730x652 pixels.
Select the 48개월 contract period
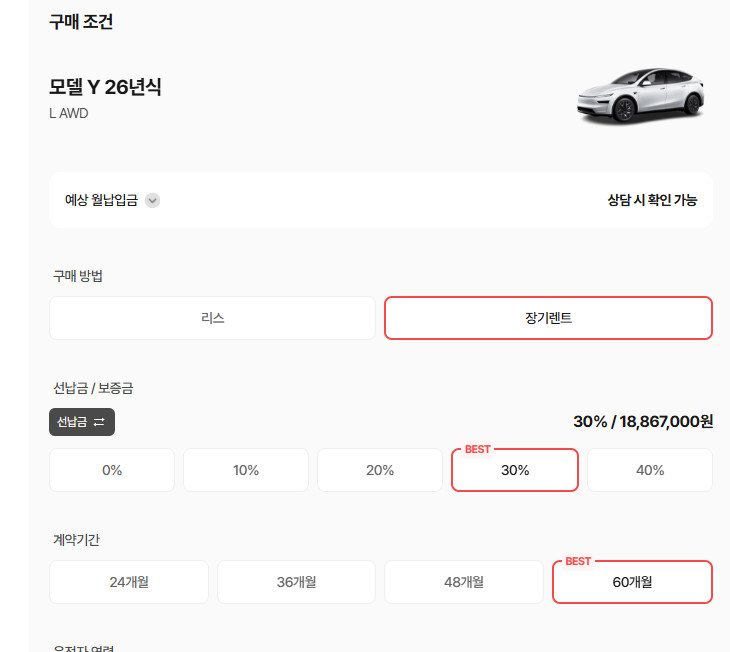coord(464,582)
